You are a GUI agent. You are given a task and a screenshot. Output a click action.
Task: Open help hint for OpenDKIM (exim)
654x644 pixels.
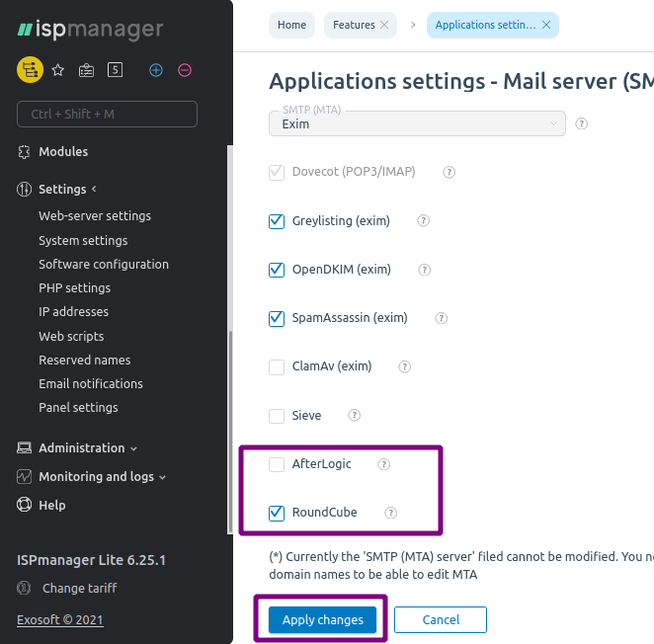pyautogui.click(x=424, y=270)
